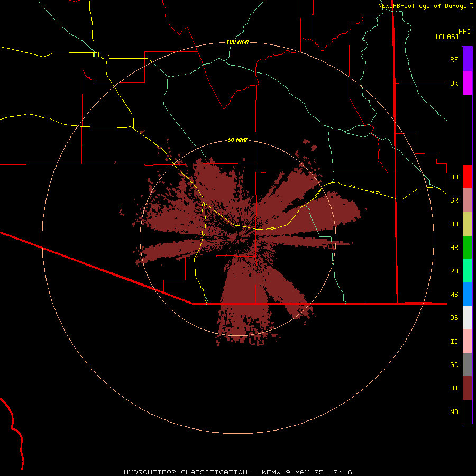Click the BD legend label

pyautogui.click(x=454, y=224)
